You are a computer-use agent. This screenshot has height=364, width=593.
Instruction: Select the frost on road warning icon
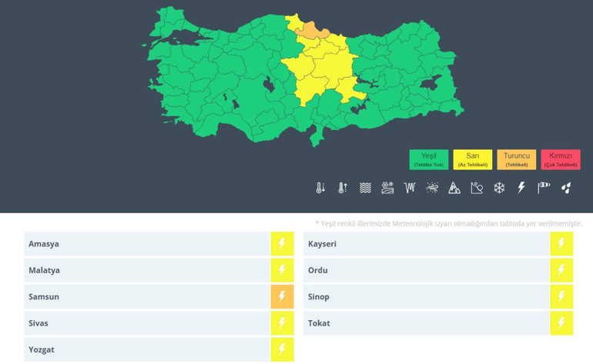coord(387,188)
